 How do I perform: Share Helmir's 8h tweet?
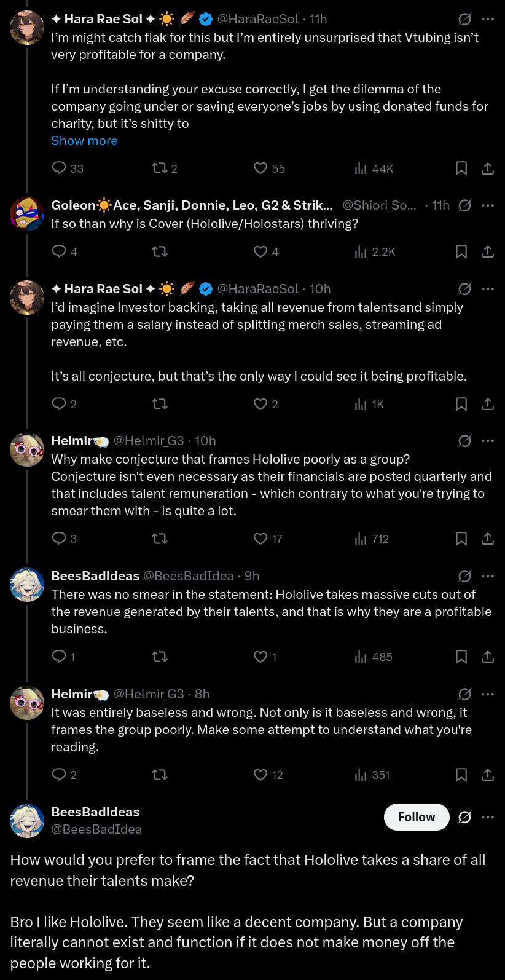point(488,775)
